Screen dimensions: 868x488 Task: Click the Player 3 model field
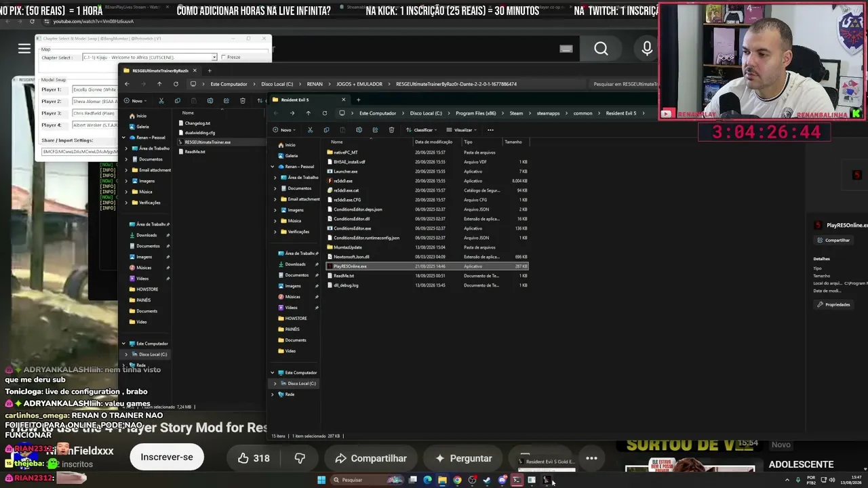point(94,113)
